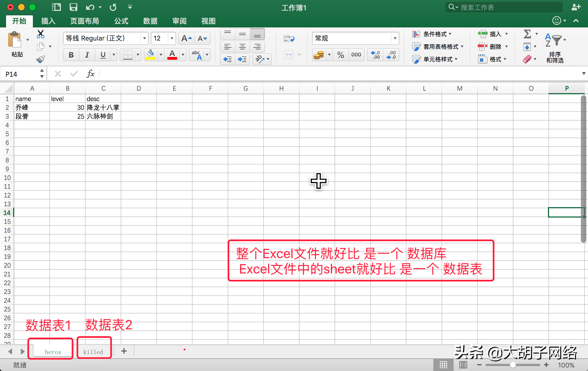588x371 pixels.
Task: Click the Cut scissors icon
Action: tap(41, 34)
